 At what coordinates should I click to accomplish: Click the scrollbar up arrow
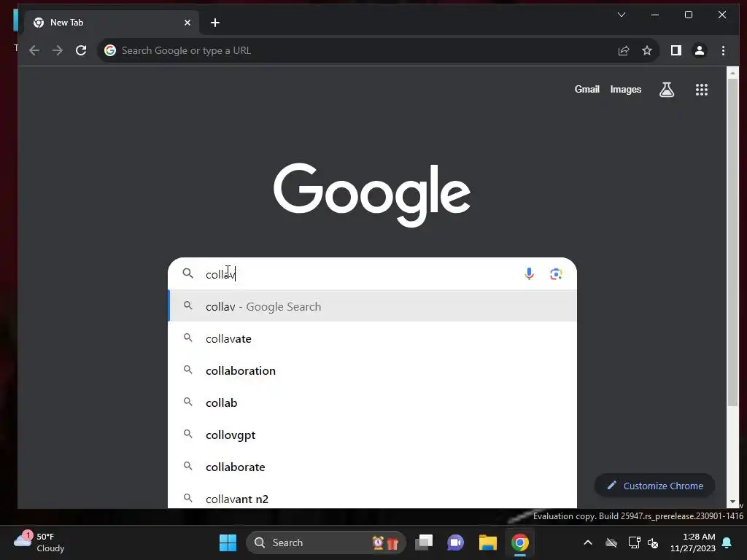732,73
